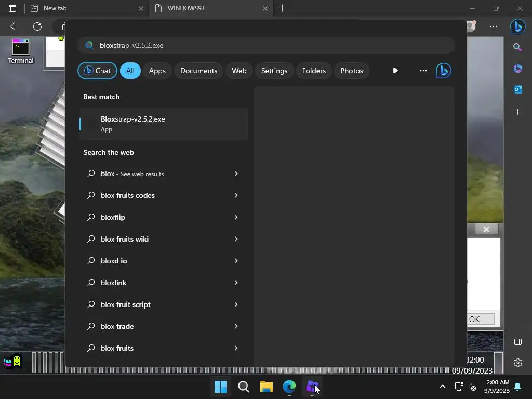Expand arrow for 'blox fruits' suggestion
Viewport: 532px width, 399px height.
[236, 348]
